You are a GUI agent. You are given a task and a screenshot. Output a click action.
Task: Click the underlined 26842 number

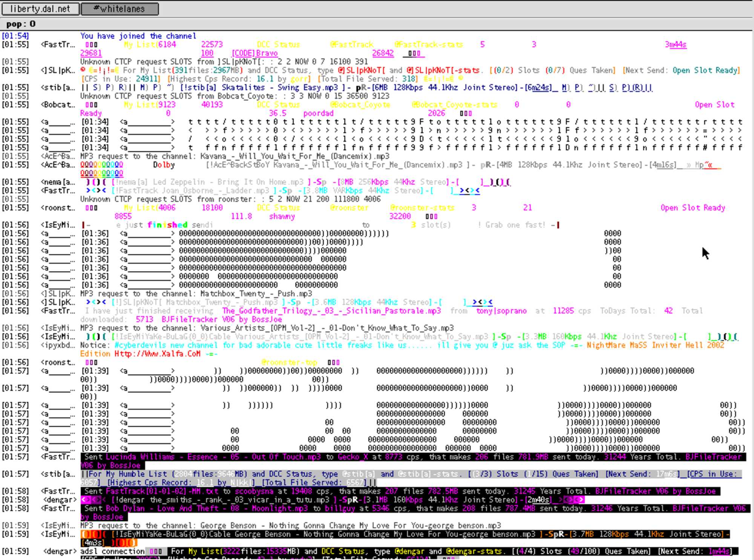pos(383,53)
